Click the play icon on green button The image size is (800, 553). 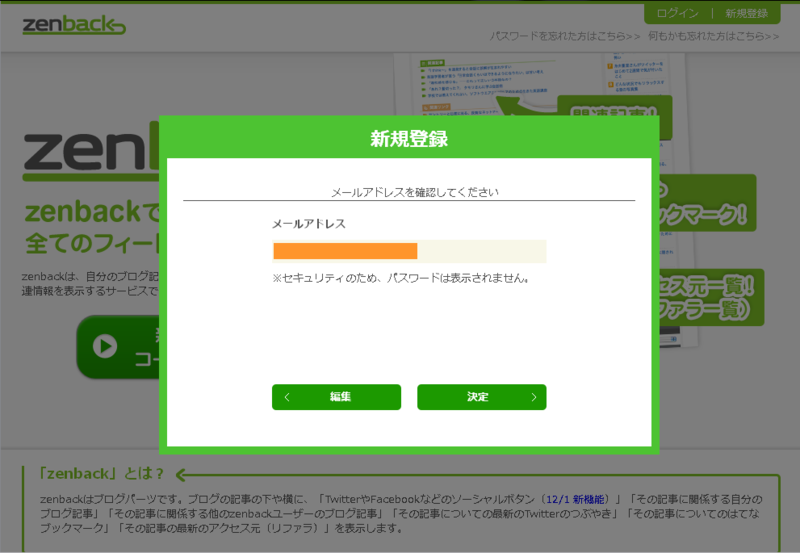point(105,346)
